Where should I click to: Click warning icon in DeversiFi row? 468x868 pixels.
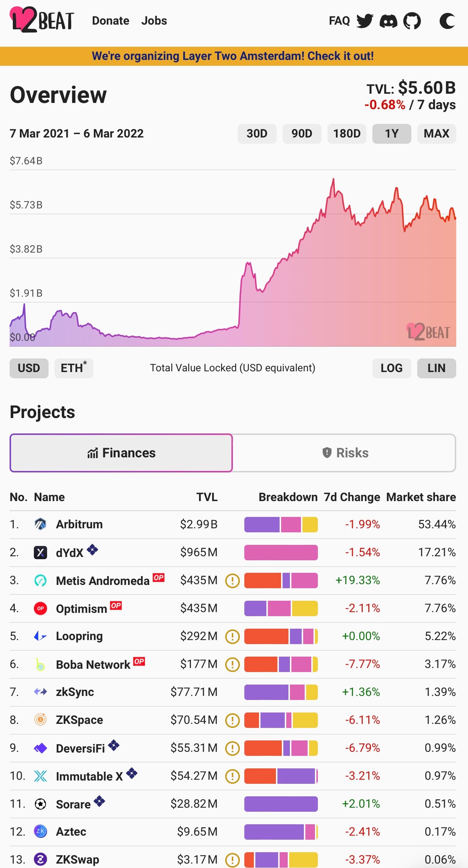[x=233, y=748]
